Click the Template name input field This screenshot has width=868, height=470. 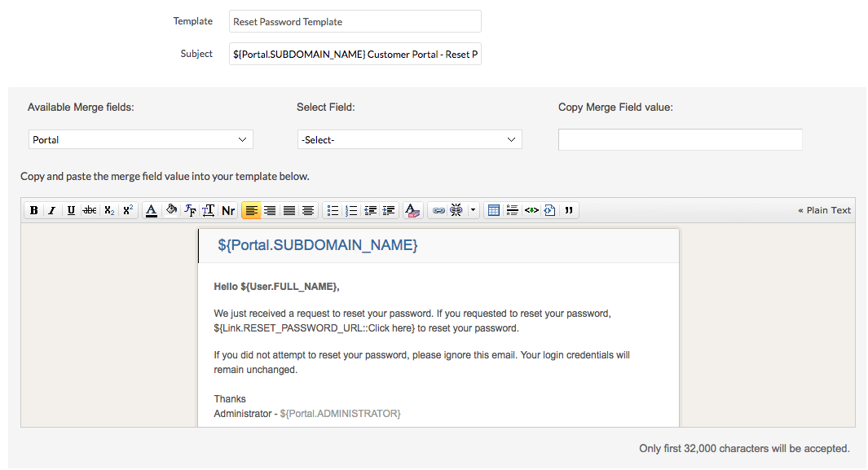(x=355, y=21)
